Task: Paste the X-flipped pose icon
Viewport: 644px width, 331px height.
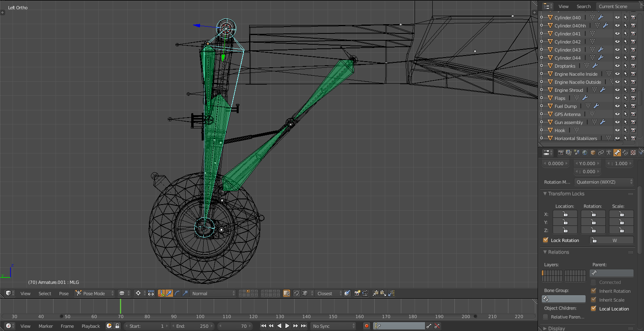Action: [391, 293]
